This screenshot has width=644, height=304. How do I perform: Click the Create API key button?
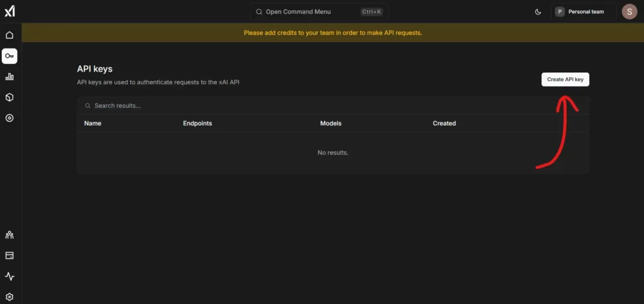[565, 79]
